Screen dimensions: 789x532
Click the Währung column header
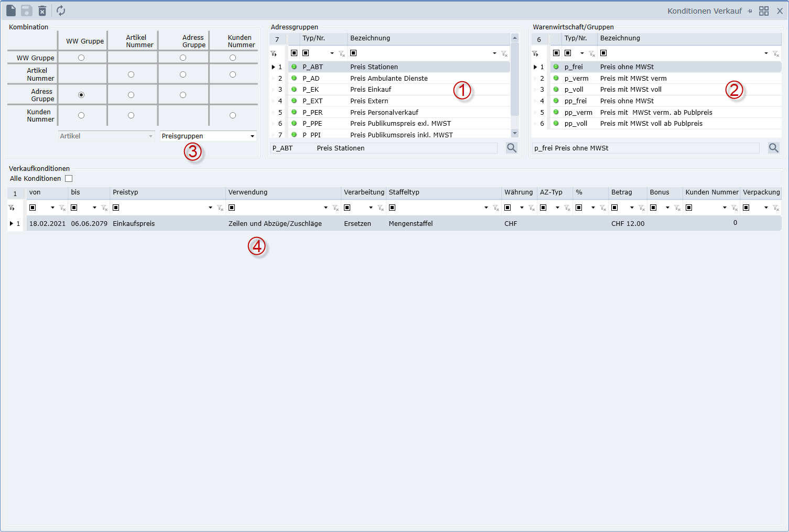tap(518, 192)
